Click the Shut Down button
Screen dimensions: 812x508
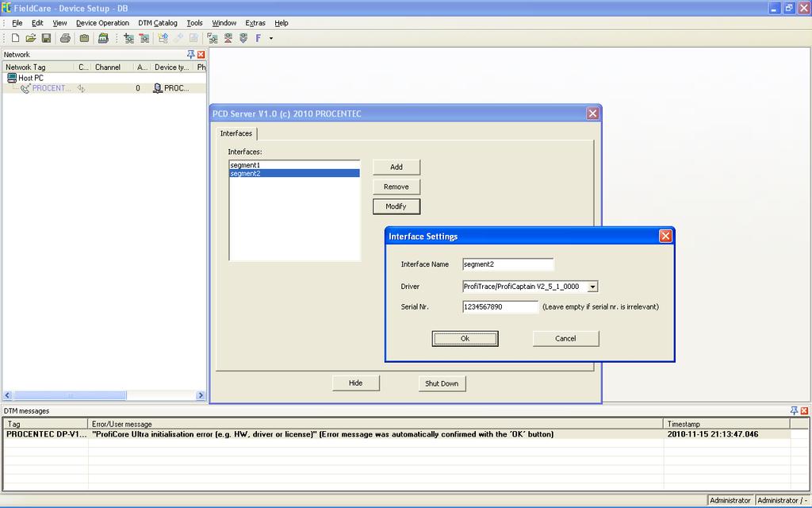[442, 383]
